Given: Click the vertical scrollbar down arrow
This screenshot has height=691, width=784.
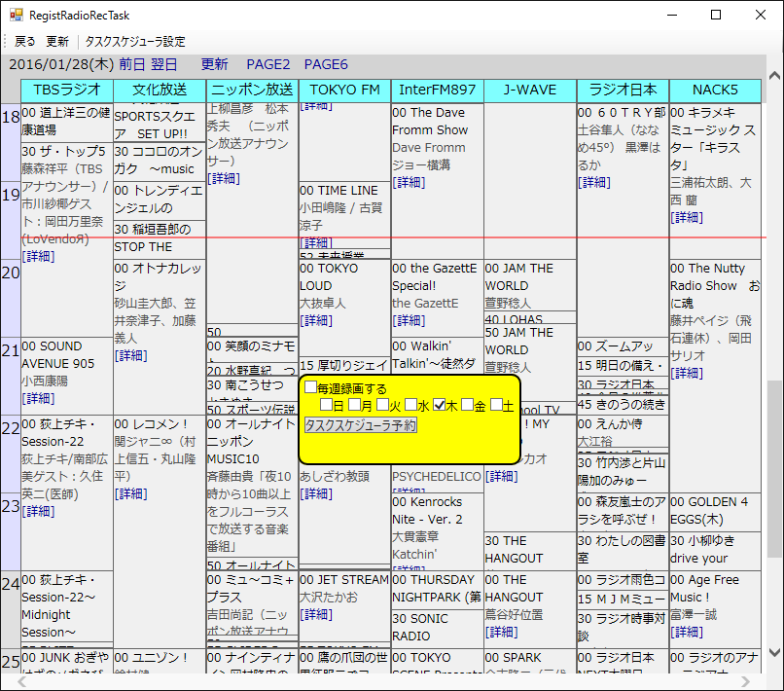Looking at the screenshot, I should click(x=774, y=652).
